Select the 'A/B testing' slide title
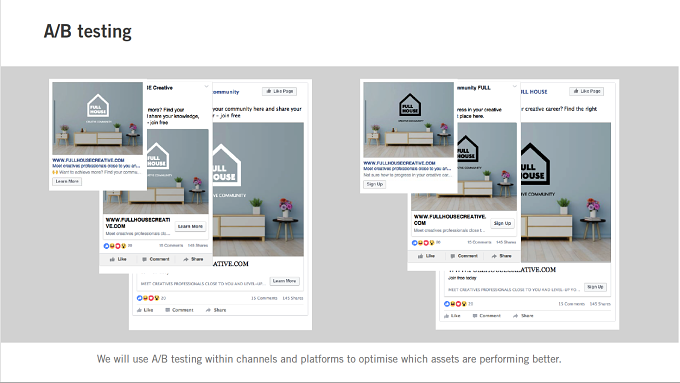 (88, 31)
